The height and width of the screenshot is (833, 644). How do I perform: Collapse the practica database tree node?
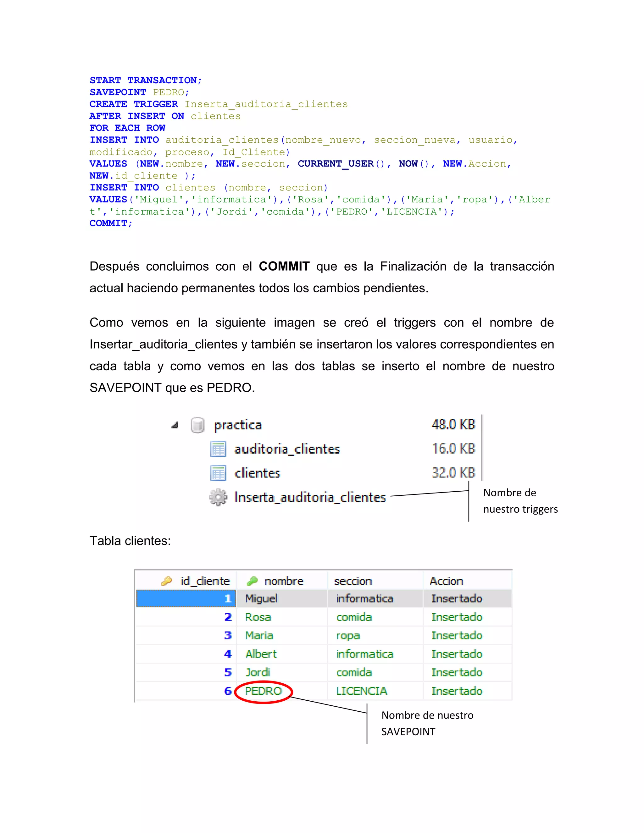pyautogui.click(x=175, y=425)
